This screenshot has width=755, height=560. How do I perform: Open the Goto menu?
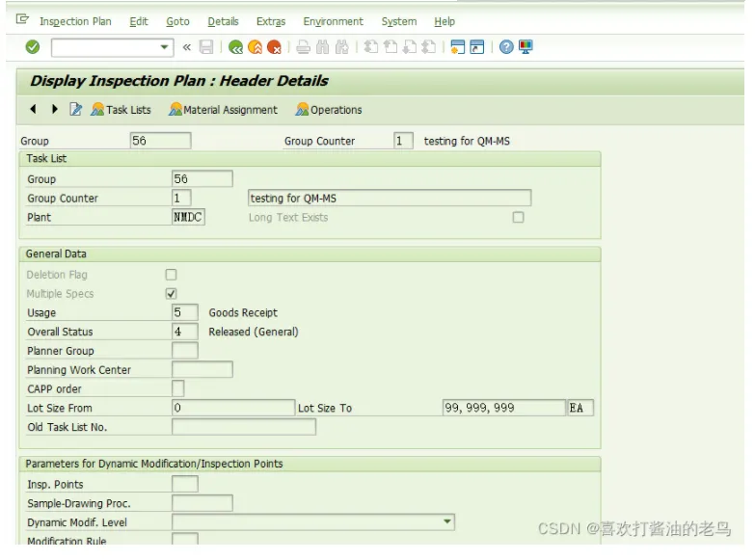(x=177, y=21)
